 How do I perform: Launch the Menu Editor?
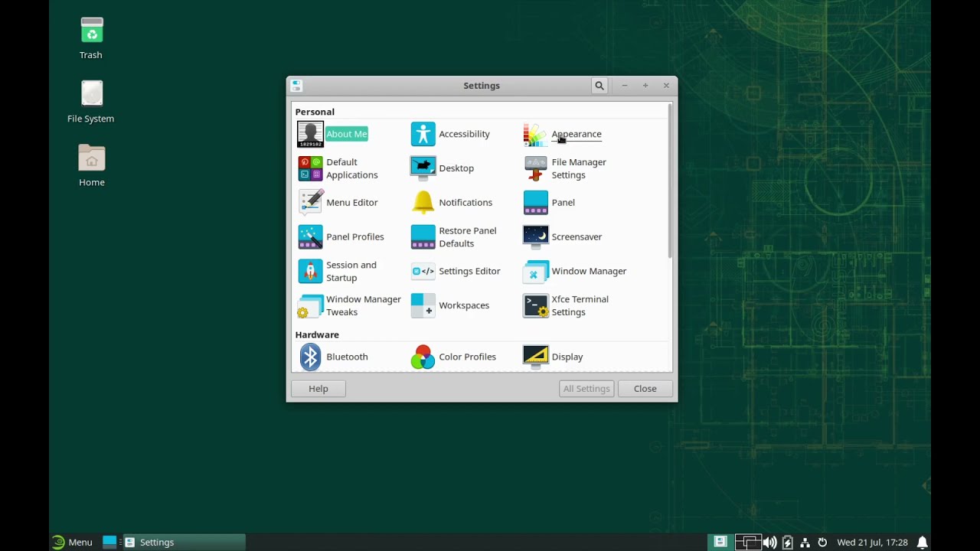(338, 203)
